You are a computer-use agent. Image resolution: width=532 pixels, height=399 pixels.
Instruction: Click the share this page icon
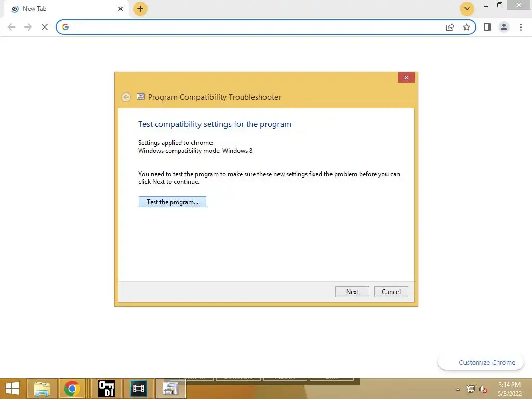coord(450,27)
